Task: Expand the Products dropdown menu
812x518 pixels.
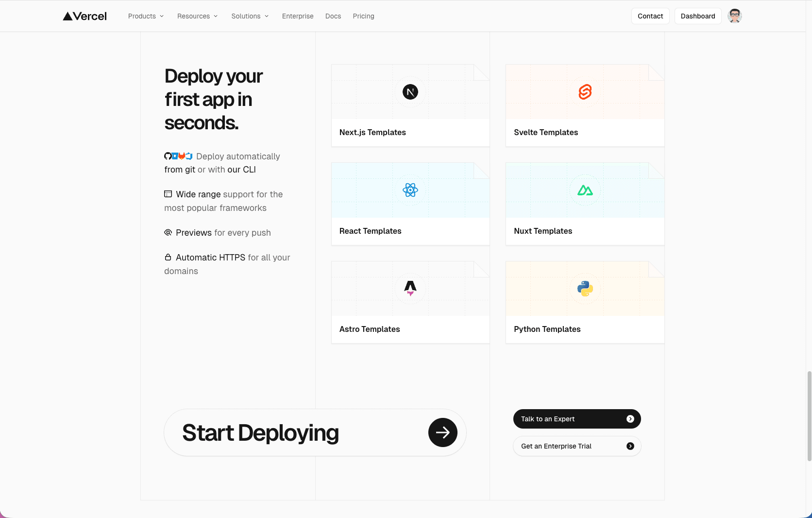Action: (146, 16)
